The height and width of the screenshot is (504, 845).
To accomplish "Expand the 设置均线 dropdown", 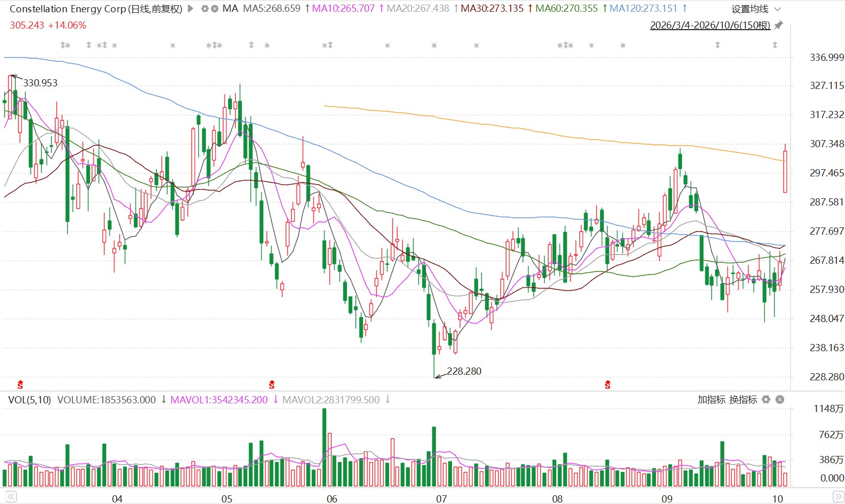I will [x=757, y=9].
